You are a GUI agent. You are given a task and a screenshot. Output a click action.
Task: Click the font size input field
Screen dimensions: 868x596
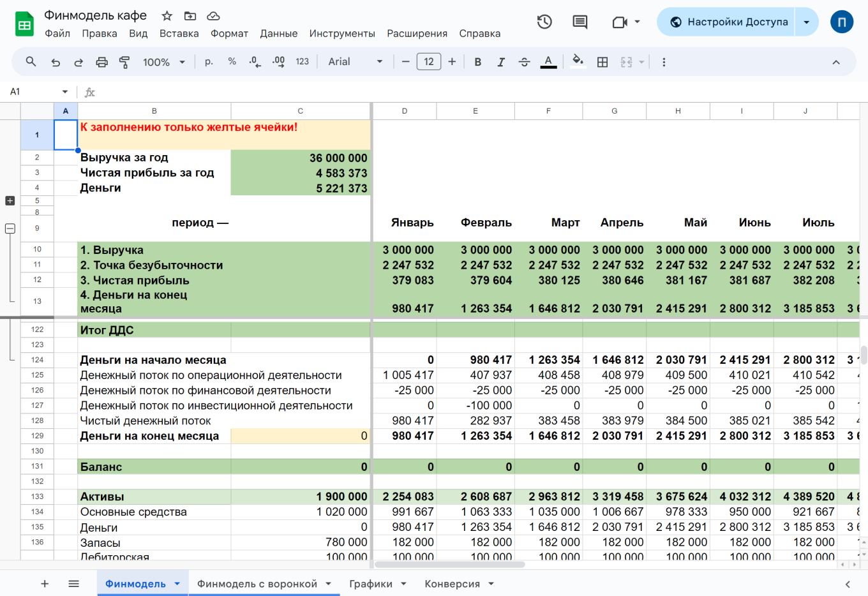(x=429, y=62)
